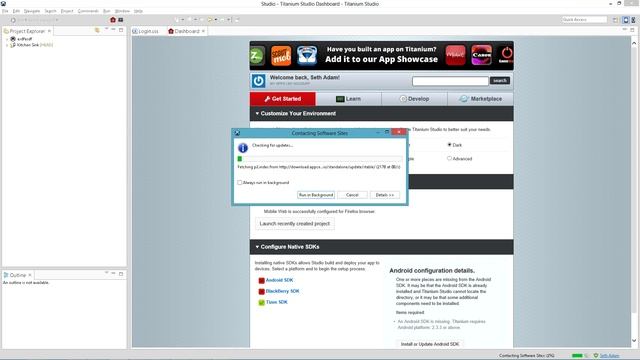Click the green progress indicator in the status bar
This screenshot has height=360, width=640.
tap(577, 356)
